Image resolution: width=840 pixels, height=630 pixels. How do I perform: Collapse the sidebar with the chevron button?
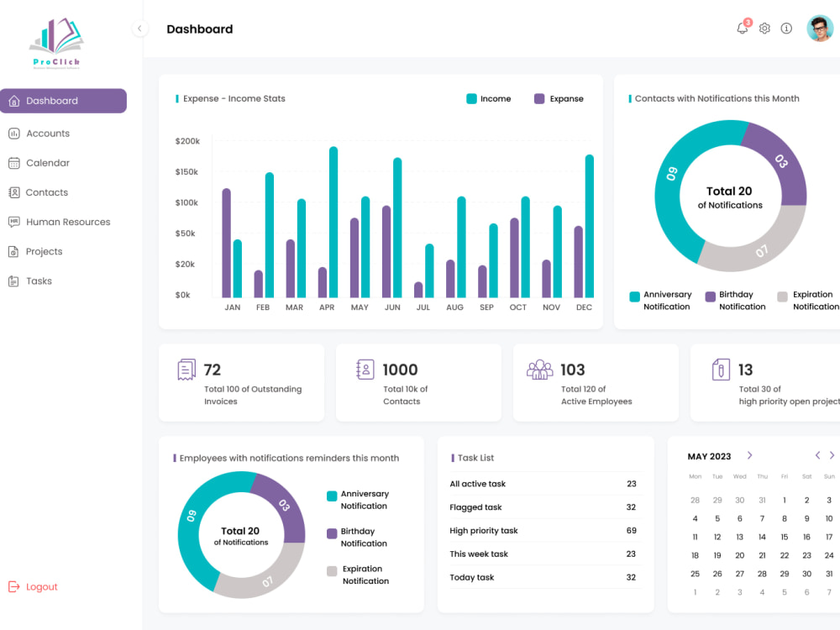point(139,29)
